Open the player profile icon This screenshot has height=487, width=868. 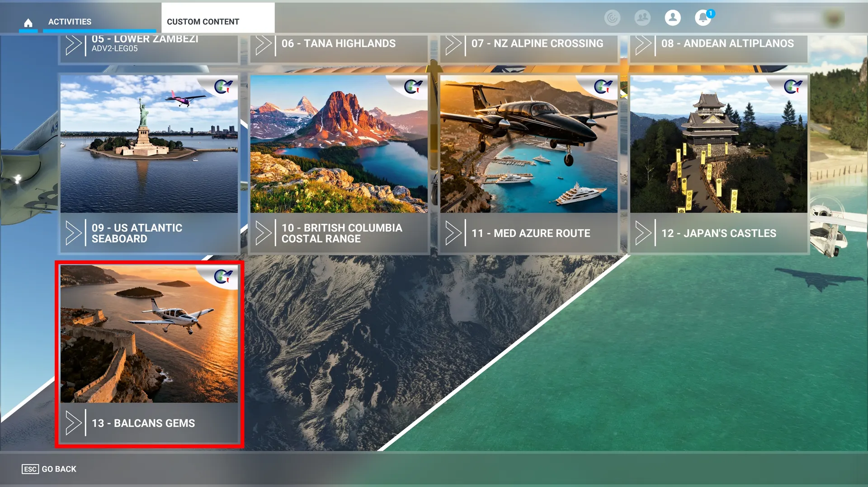pos(673,18)
